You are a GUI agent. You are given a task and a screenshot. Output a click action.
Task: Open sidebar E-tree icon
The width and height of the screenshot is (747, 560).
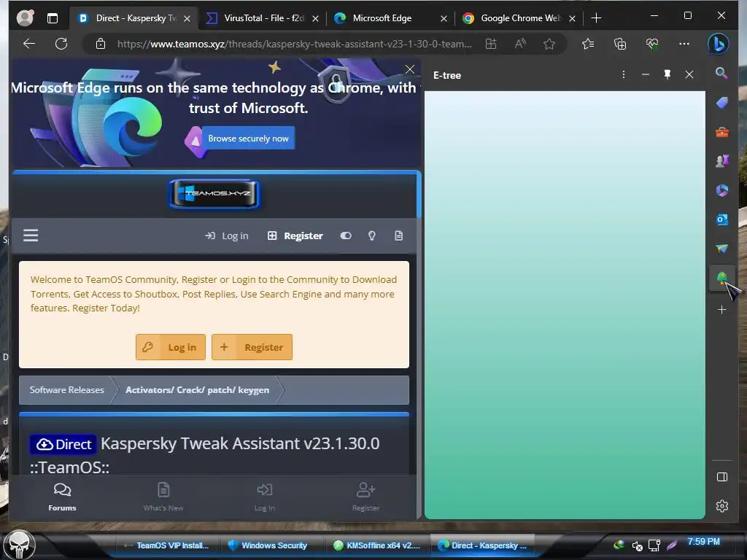coord(721,278)
